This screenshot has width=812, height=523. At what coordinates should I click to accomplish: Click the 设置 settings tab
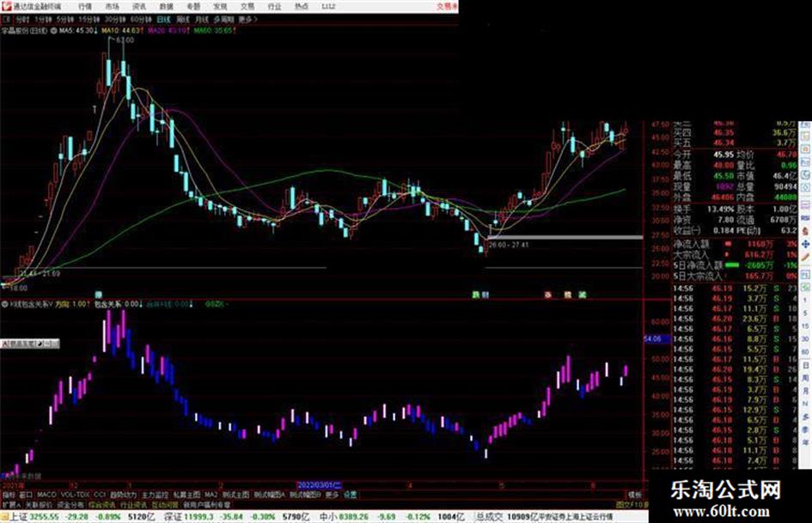351,495
